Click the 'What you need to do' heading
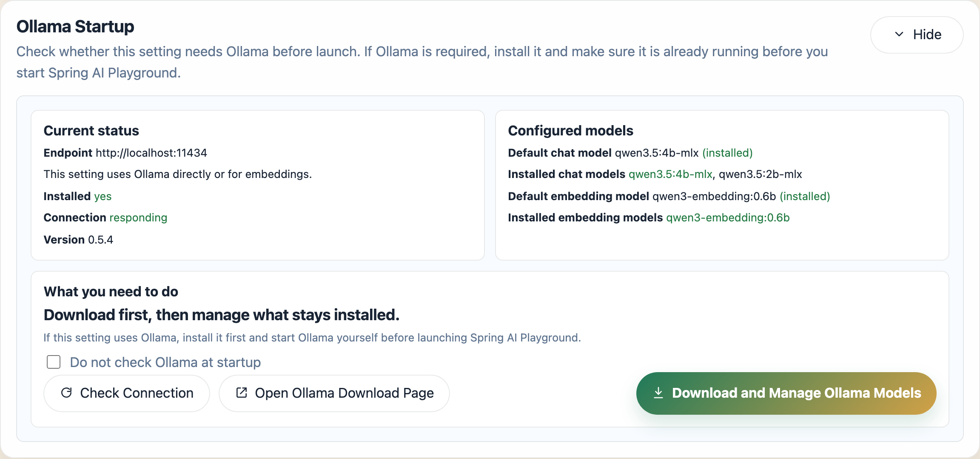 (x=111, y=292)
